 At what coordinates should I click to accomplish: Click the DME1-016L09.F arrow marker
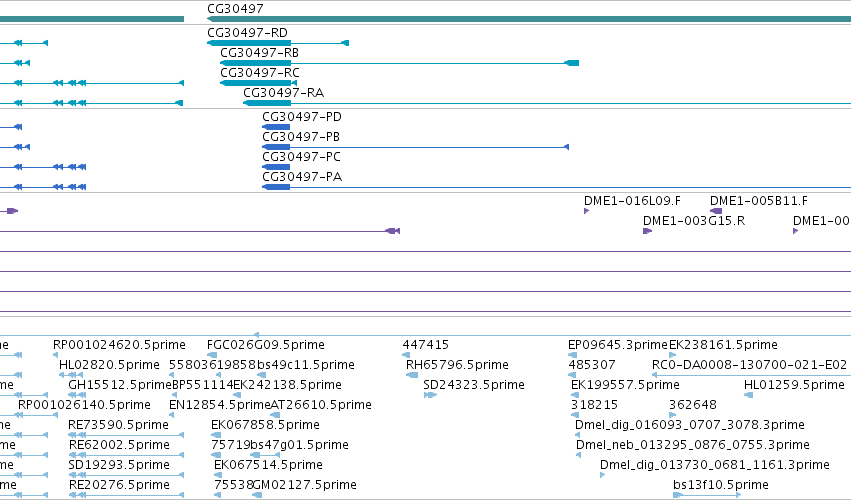pyautogui.click(x=587, y=211)
